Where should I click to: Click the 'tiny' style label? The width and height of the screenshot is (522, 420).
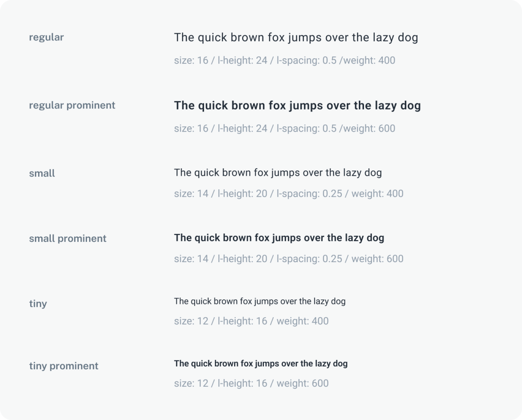click(x=38, y=304)
